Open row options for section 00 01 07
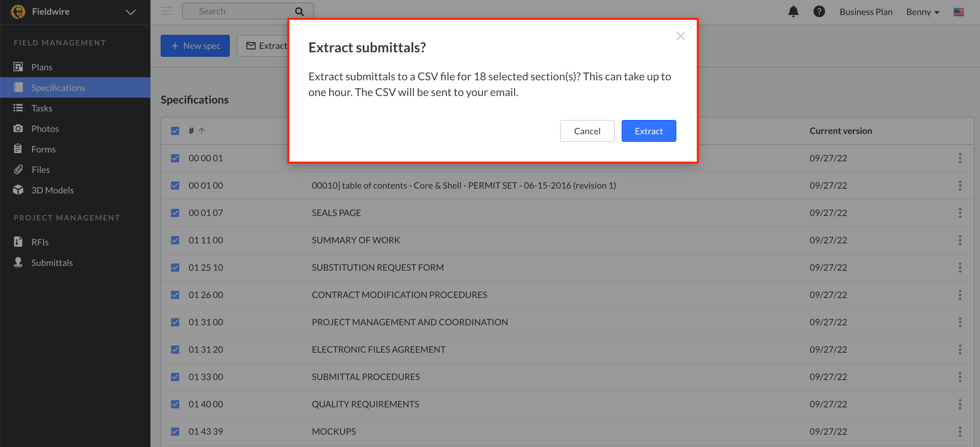The image size is (980, 447). [959, 213]
